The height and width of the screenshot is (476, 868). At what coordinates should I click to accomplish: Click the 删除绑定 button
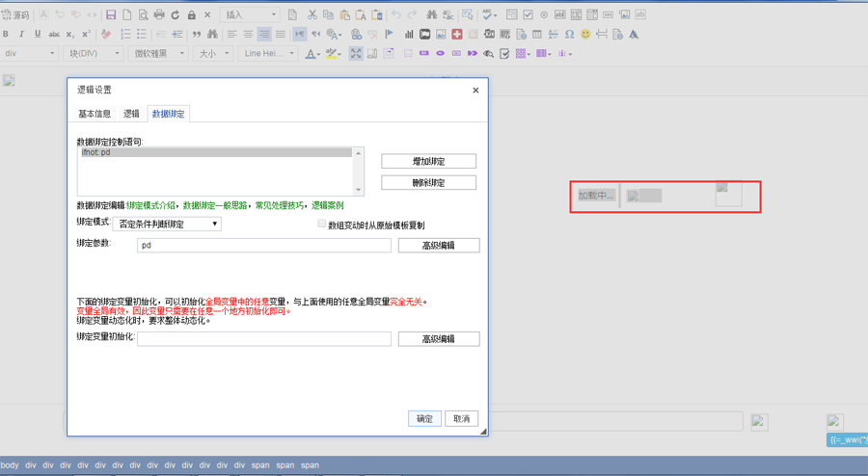[x=428, y=182]
